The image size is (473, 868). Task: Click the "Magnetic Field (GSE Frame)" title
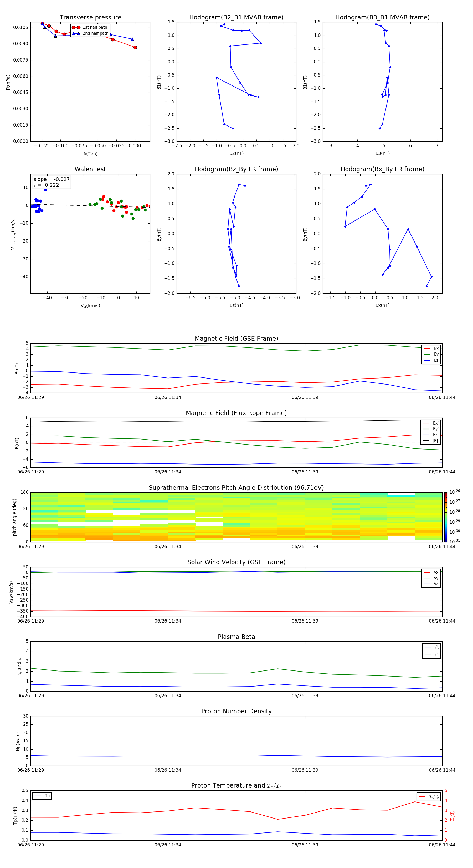click(236, 339)
